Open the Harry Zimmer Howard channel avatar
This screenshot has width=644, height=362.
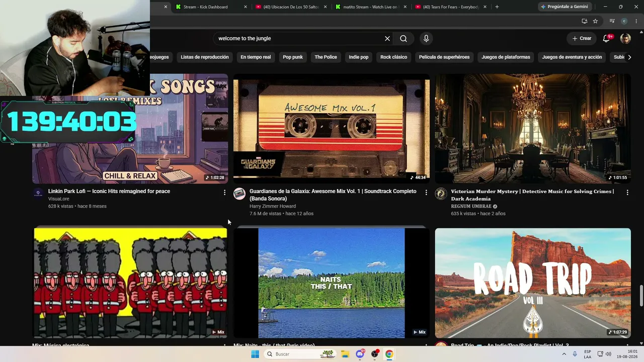tap(239, 194)
